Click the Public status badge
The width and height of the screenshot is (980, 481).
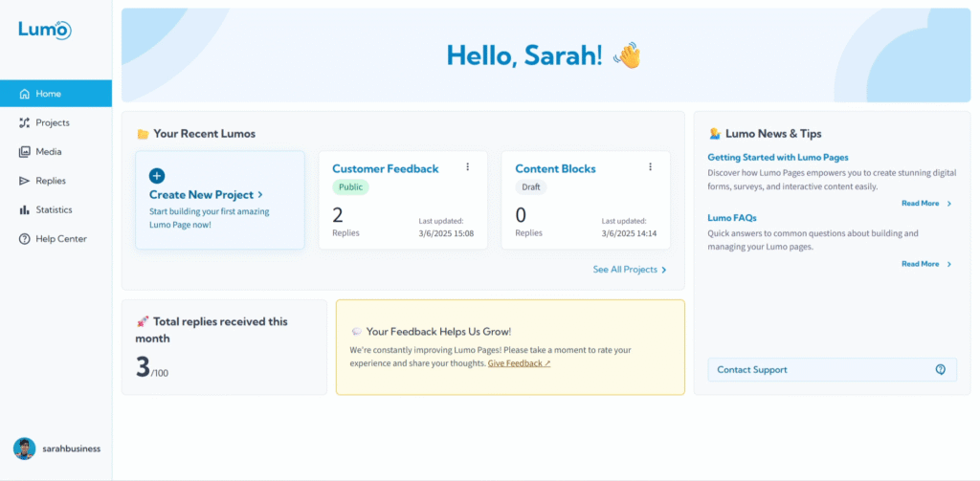[350, 186]
